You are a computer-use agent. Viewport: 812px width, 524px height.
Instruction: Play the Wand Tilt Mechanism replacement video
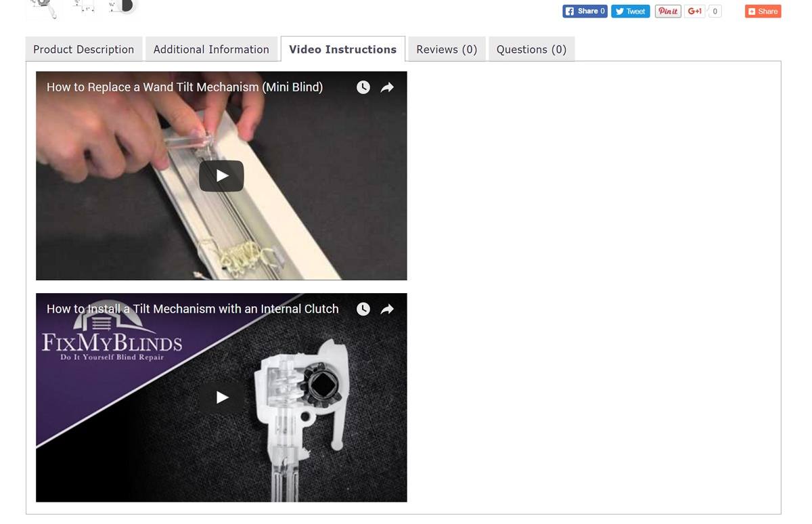[221, 176]
